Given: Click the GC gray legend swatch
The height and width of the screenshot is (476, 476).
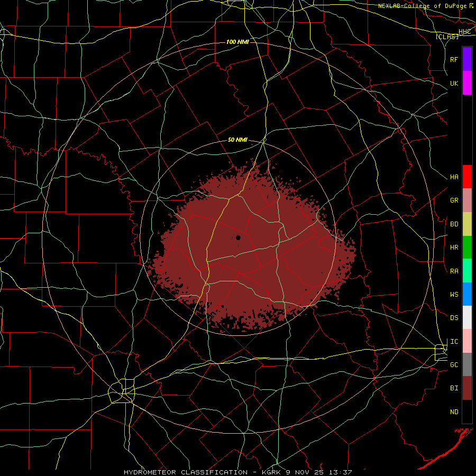Looking at the screenshot, I should point(467,364).
